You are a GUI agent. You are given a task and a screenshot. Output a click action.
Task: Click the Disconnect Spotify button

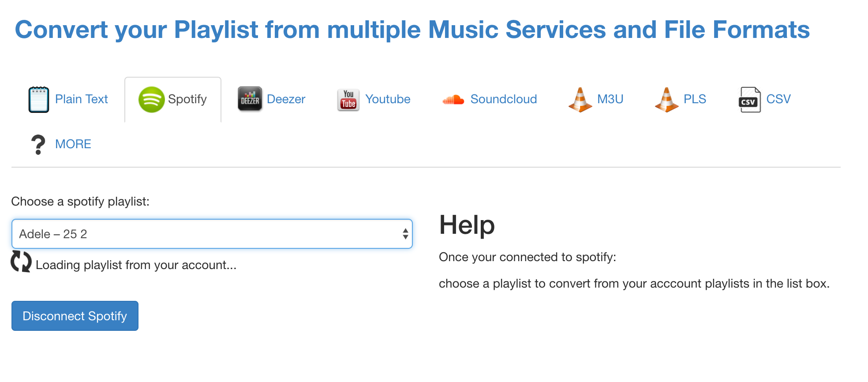click(75, 316)
